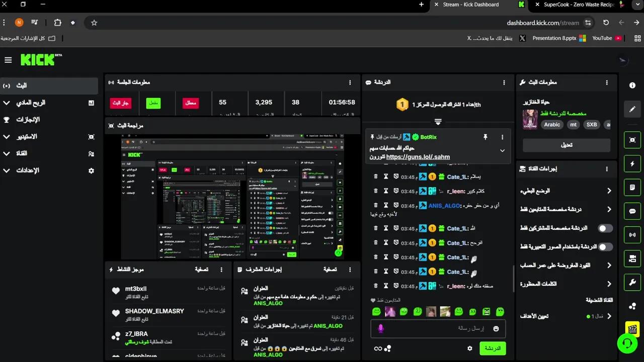Click the hourglass timeout icon on ANIS_ALGO's message
This screenshot has height=362, width=644.
[386, 205]
